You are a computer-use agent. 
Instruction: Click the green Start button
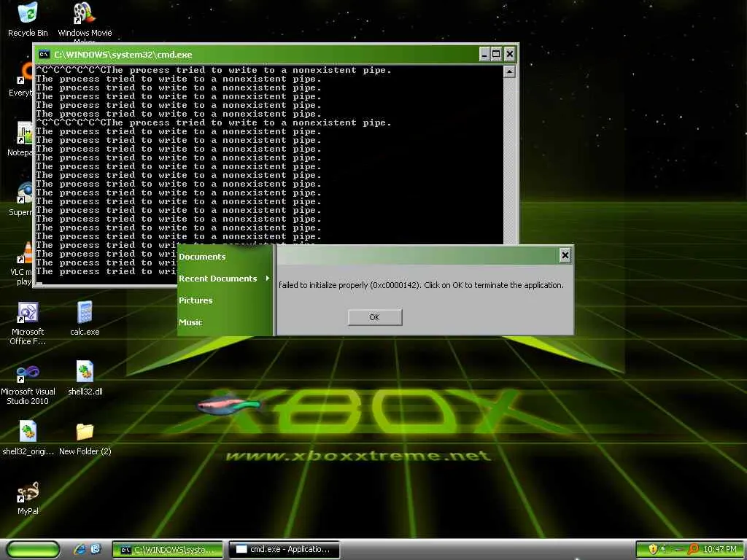(34, 549)
